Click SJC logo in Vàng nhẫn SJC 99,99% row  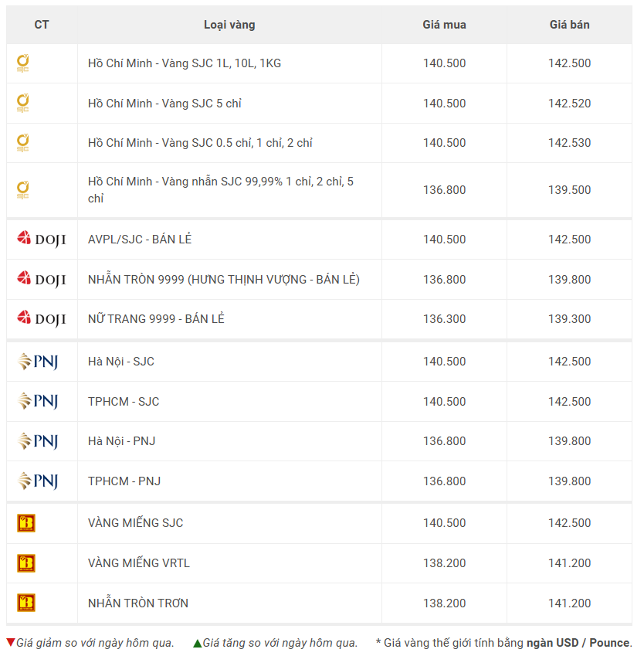pyautogui.click(x=23, y=190)
